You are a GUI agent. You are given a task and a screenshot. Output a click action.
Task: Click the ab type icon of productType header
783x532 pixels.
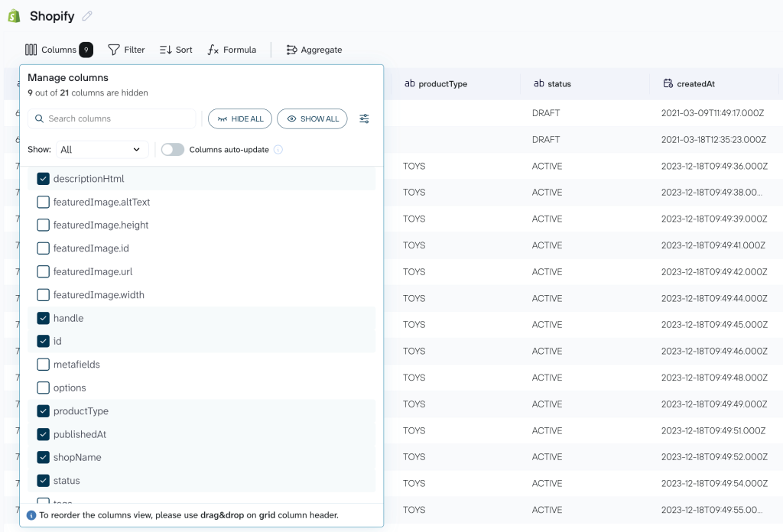410,83
